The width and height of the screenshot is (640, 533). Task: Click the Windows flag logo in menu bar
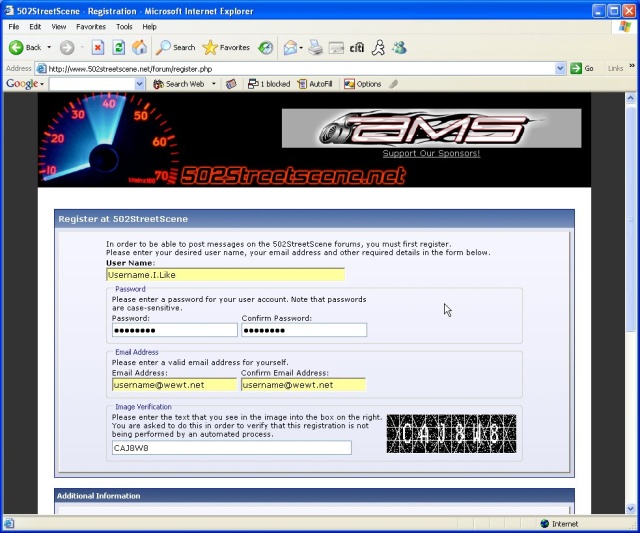click(x=624, y=27)
